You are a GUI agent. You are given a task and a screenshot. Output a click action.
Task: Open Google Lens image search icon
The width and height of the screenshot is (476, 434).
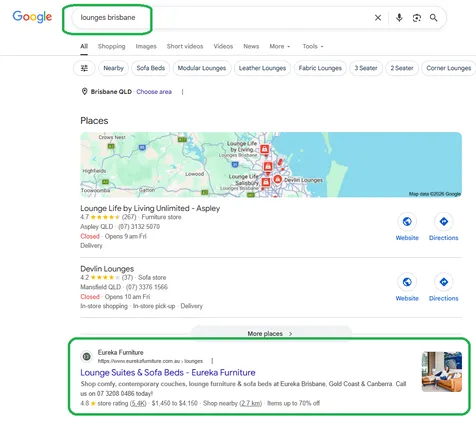[x=417, y=18]
